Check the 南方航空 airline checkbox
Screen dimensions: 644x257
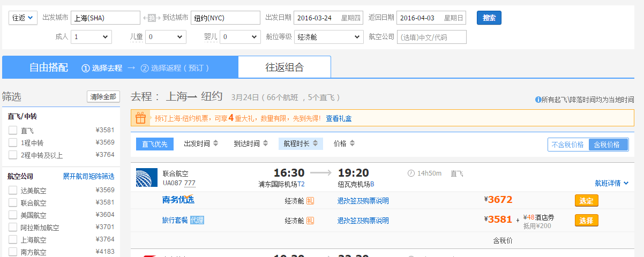pos(13,252)
